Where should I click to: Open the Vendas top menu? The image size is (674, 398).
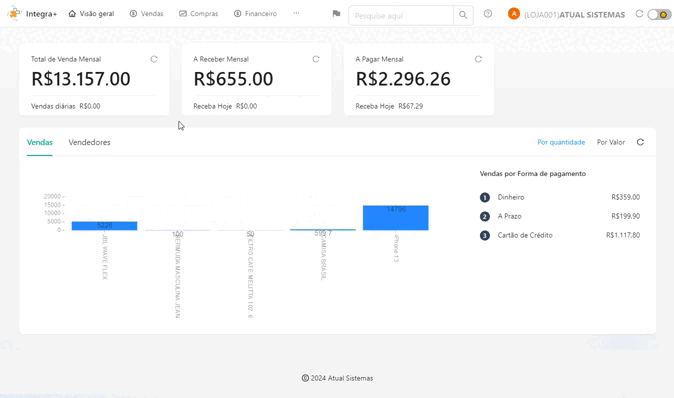[147, 14]
